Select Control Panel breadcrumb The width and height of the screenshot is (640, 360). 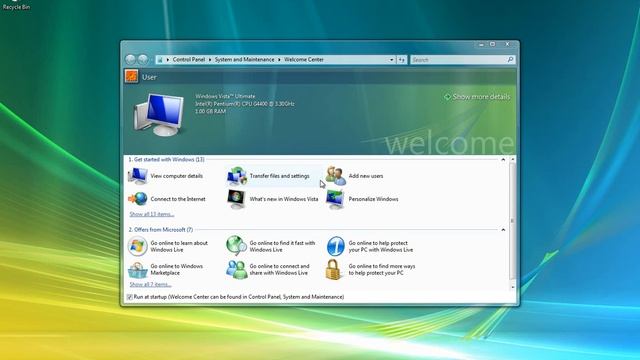click(189, 60)
